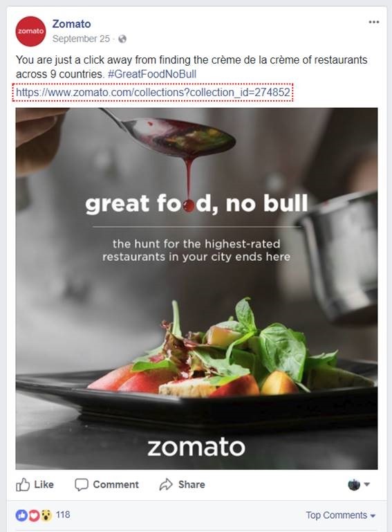Click the red heart Love reaction
Image resolution: width=392 pixels, height=532 pixels.
34,515
